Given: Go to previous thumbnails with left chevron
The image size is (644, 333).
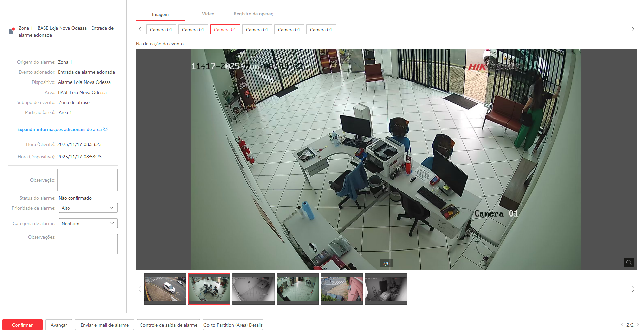Looking at the screenshot, I should point(140,289).
